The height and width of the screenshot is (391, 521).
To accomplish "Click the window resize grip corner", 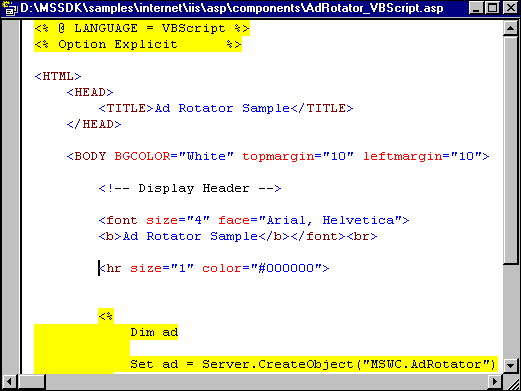I will 511,381.
